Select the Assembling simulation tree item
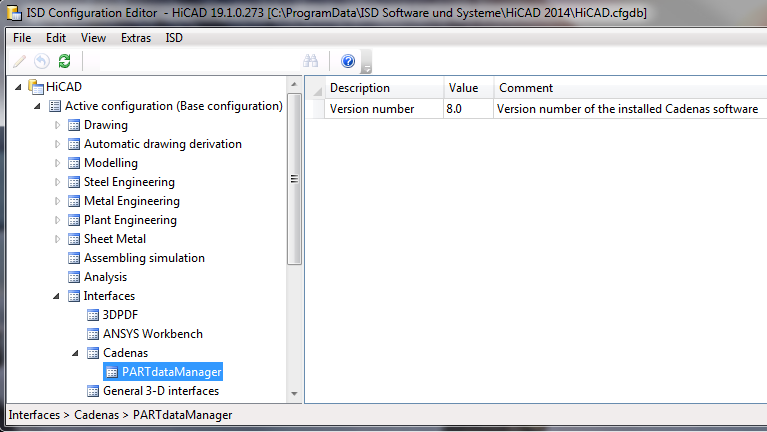 point(144,258)
